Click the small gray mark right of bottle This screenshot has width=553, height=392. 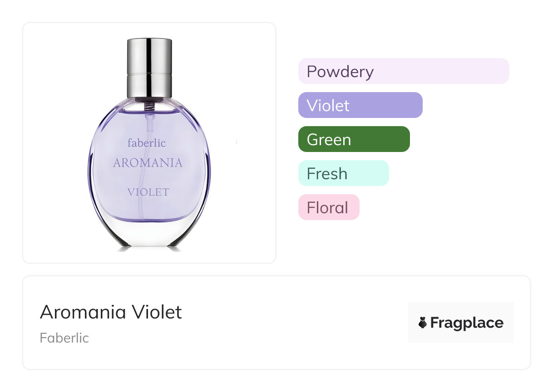pyautogui.click(x=237, y=142)
